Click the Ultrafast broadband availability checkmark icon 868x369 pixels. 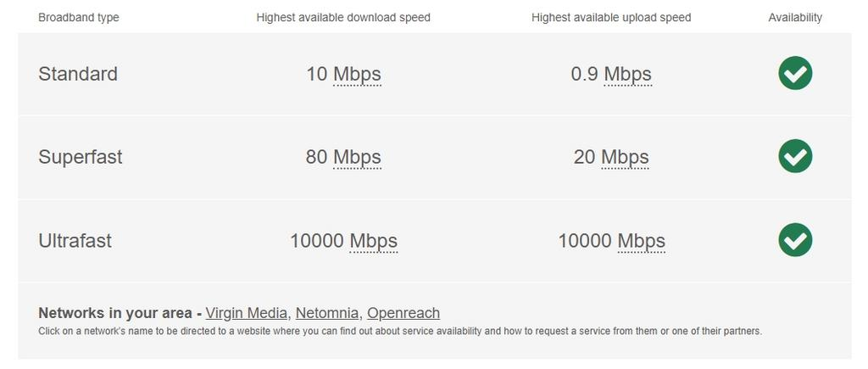(x=795, y=239)
